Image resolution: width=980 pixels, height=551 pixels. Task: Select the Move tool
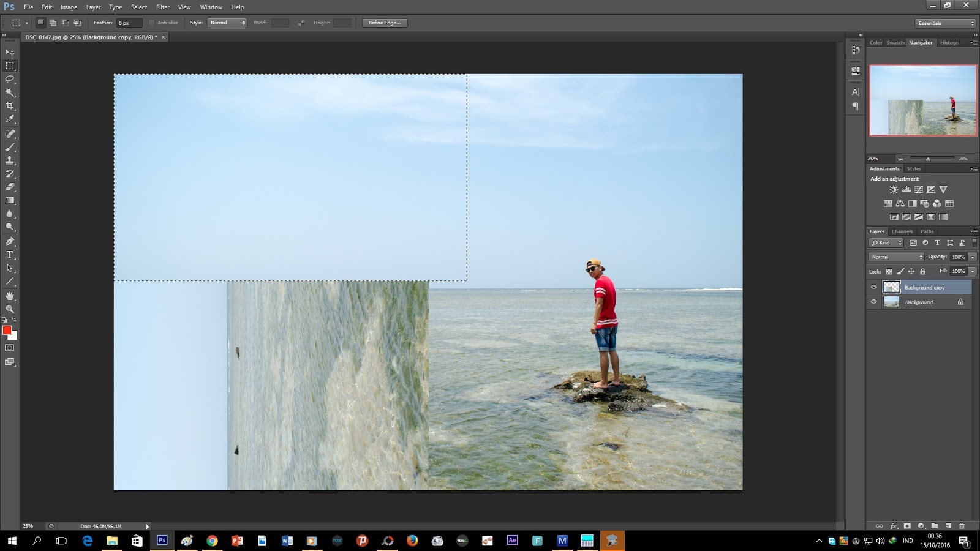(x=10, y=53)
